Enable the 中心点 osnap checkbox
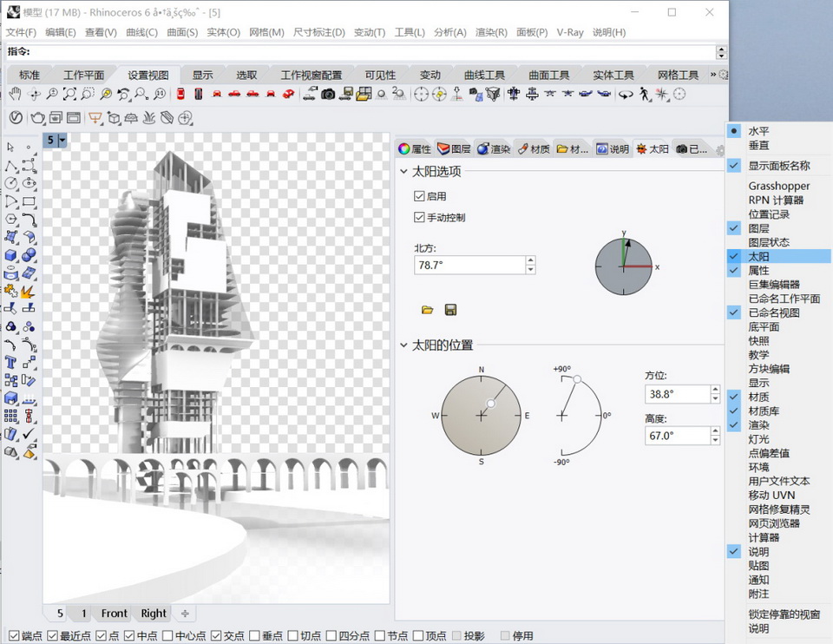The height and width of the screenshot is (644, 833). (167, 635)
